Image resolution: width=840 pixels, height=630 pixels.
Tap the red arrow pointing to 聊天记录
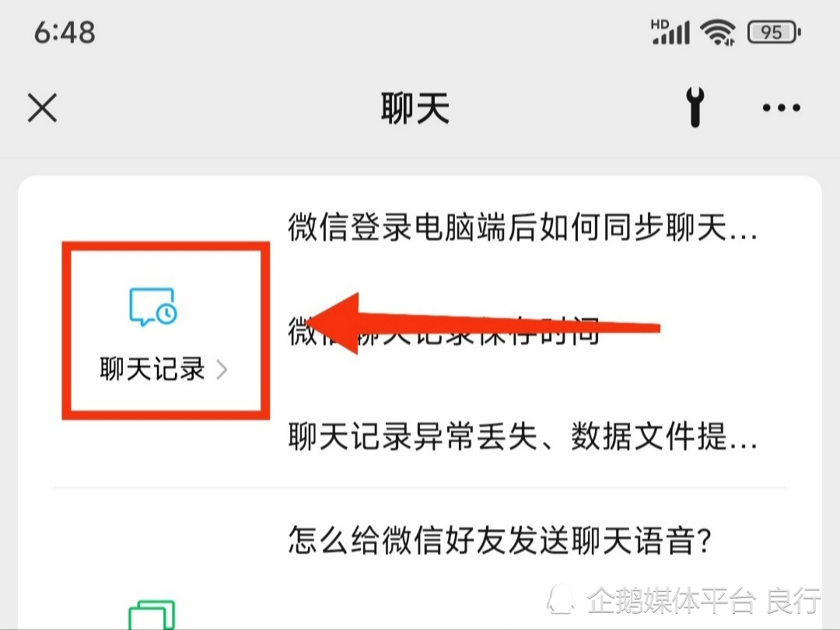[482, 324]
